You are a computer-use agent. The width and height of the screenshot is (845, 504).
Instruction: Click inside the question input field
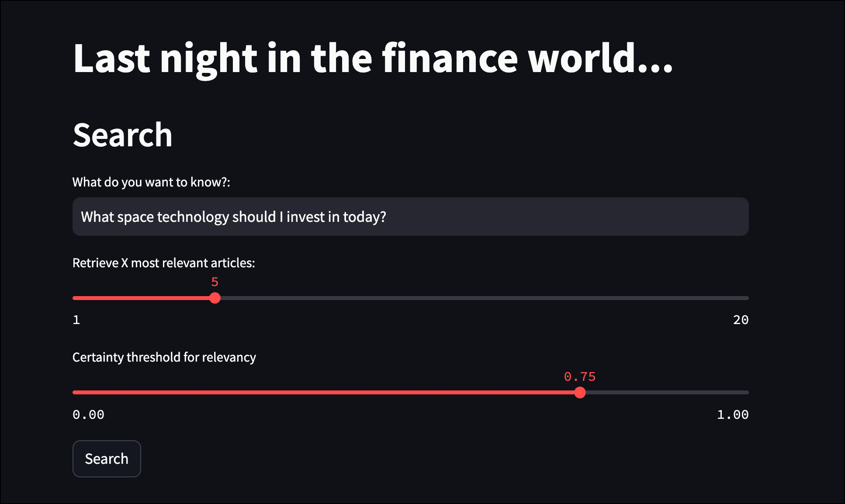tap(393, 217)
